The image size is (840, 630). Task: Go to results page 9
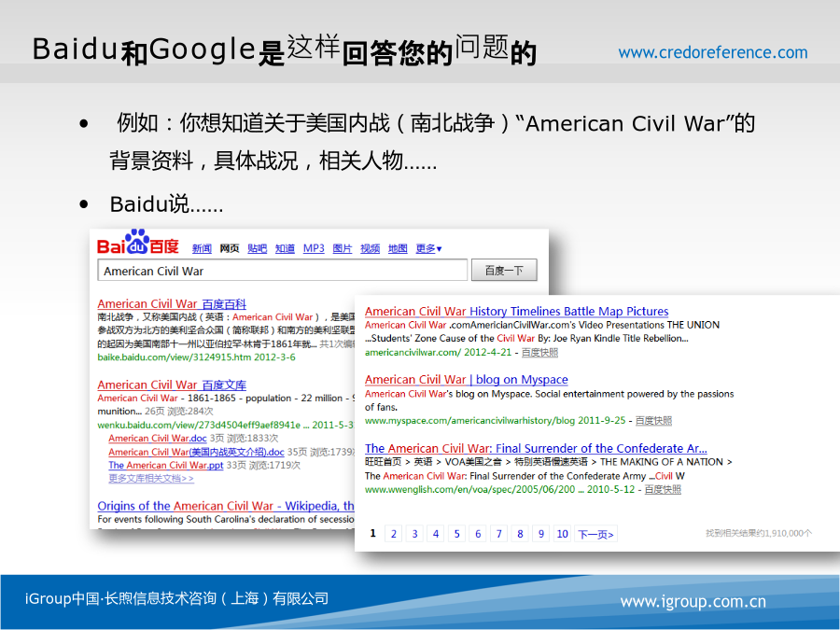tap(541, 534)
